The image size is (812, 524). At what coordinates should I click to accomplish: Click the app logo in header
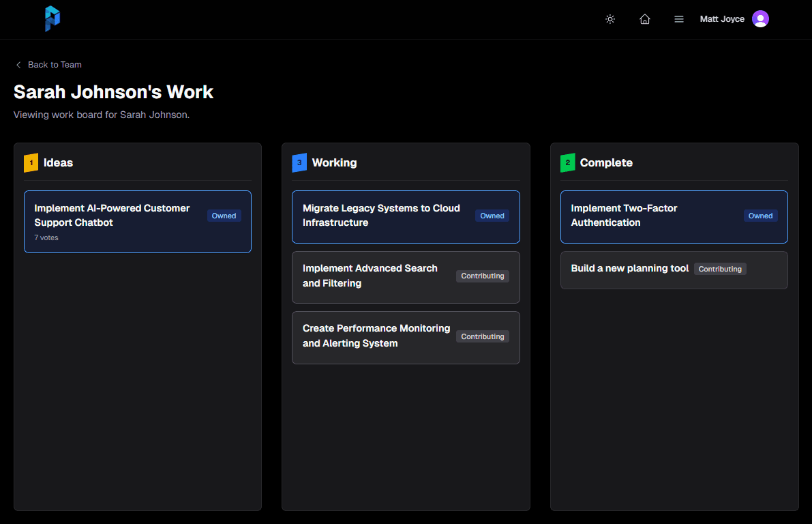(x=52, y=18)
